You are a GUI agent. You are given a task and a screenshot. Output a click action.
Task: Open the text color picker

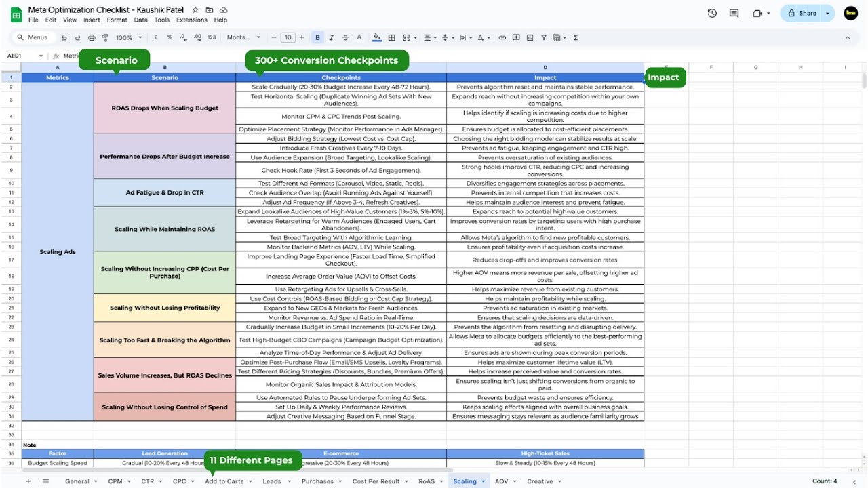pyautogui.click(x=359, y=38)
